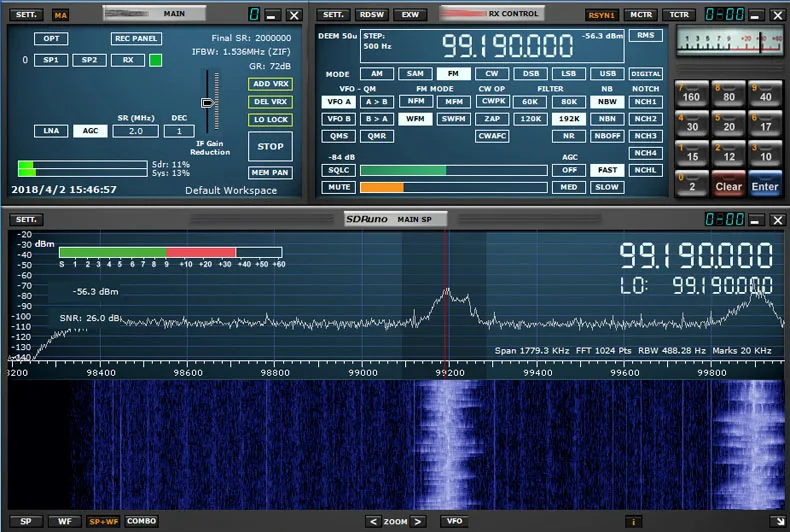Click the S-meter gauge in RX Control
Image resolution: width=790 pixels, height=532 pixels.
(x=729, y=42)
